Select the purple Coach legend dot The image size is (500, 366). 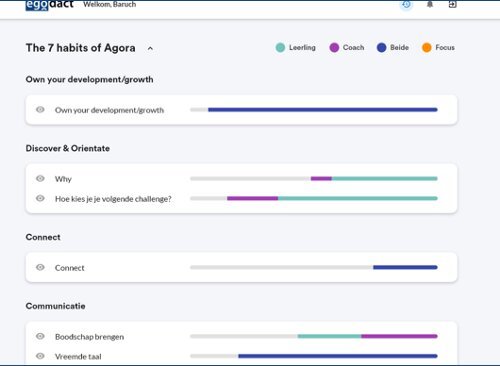[334, 48]
